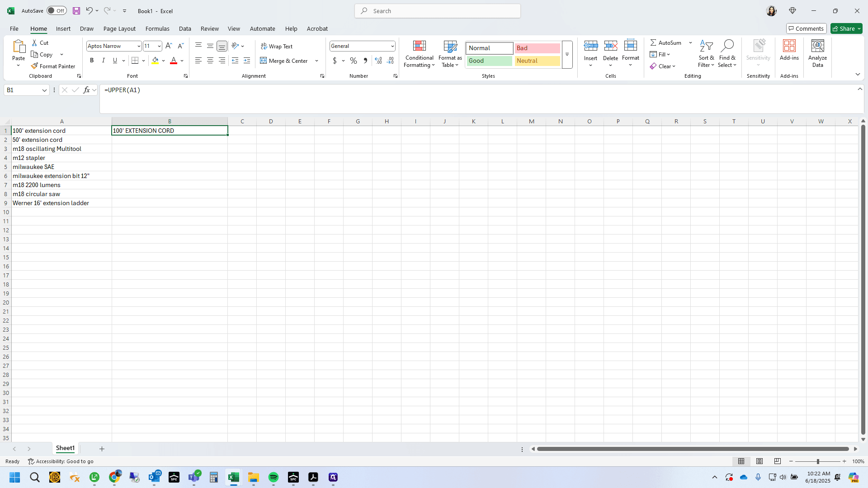Open the Add-ins icon
The image size is (868, 488).
[789, 46]
